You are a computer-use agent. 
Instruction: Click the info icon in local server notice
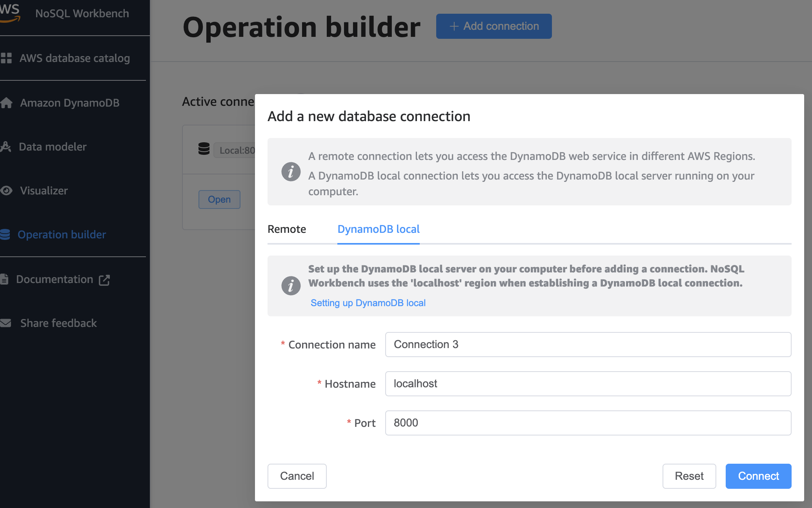click(291, 286)
